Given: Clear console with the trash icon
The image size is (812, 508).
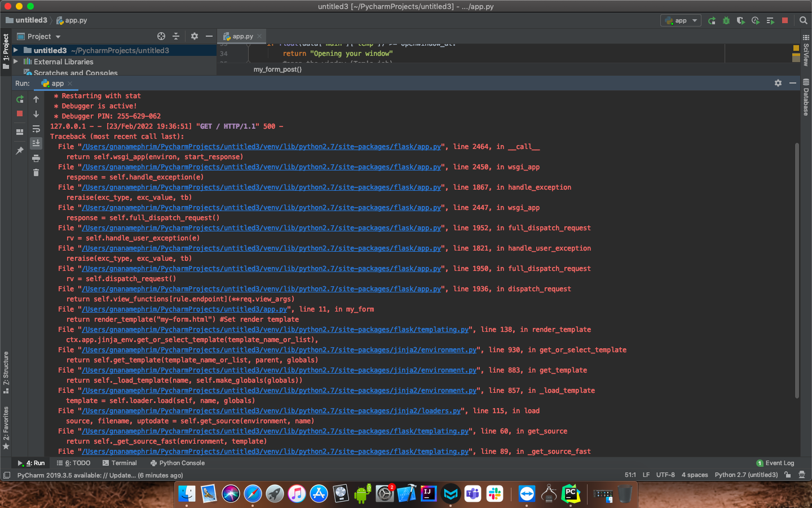Looking at the screenshot, I should click(36, 173).
